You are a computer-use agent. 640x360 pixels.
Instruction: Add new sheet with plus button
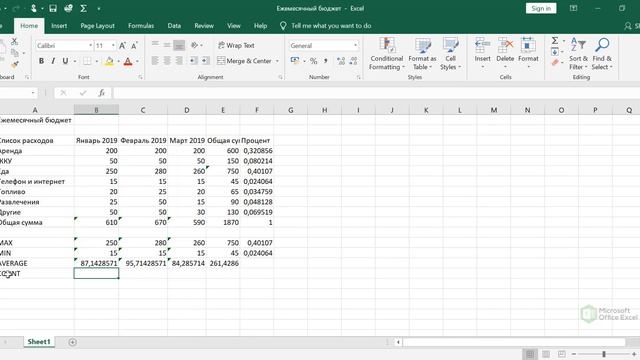point(72,342)
